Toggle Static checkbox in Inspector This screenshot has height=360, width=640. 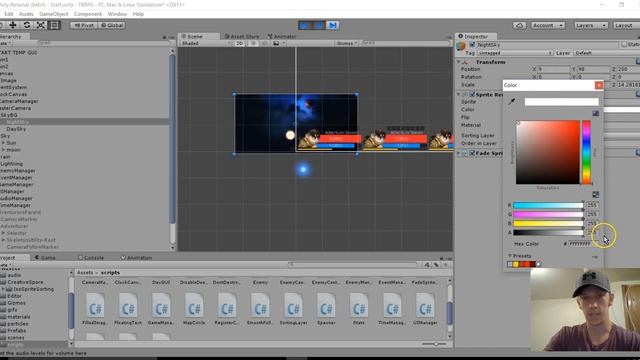click(624, 44)
